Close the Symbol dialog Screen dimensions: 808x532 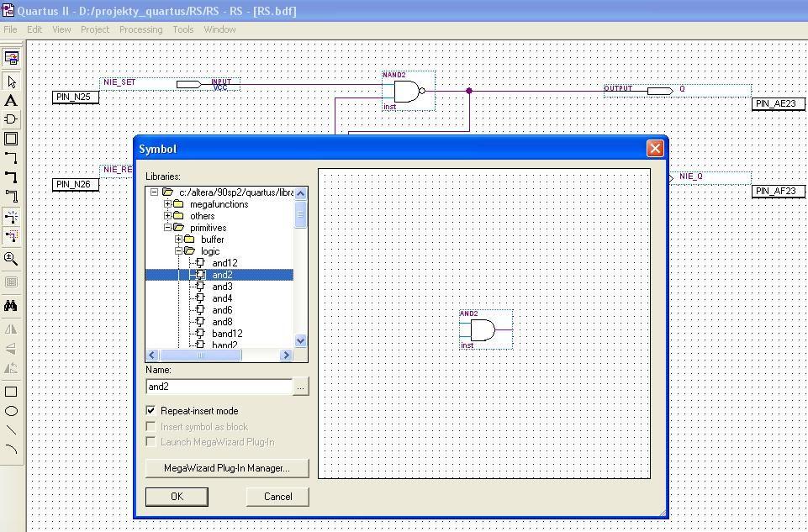(655, 149)
